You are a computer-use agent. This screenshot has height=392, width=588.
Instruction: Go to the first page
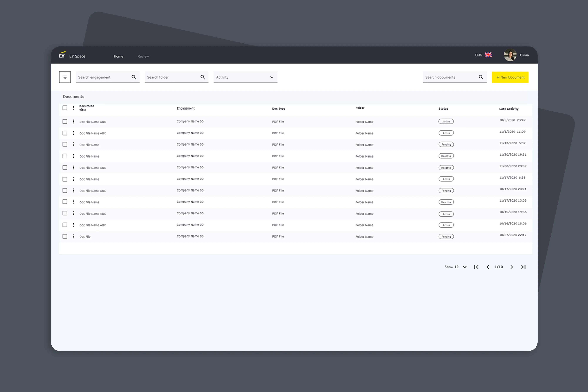[x=476, y=267]
